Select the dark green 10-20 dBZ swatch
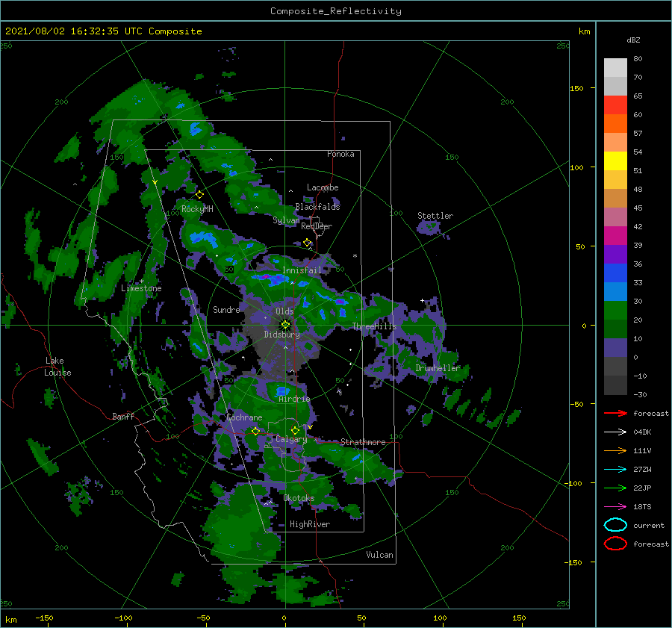Image resolution: width=672 pixels, height=628 pixels. coord(615,329)
